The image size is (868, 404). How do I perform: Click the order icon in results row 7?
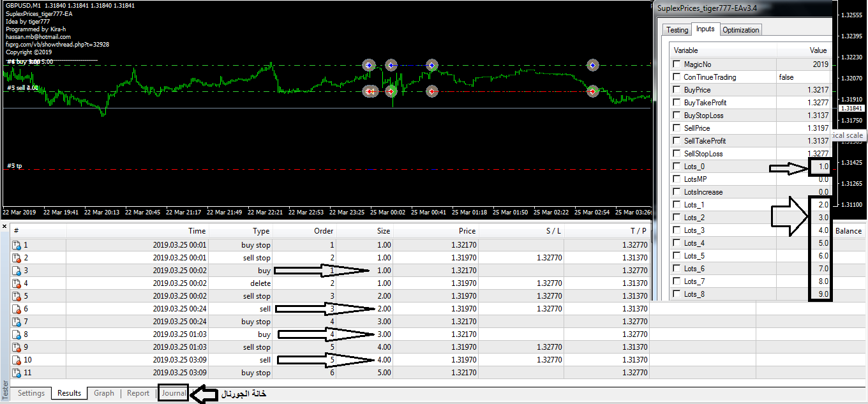pyautogui.click(x=17, y=322)
